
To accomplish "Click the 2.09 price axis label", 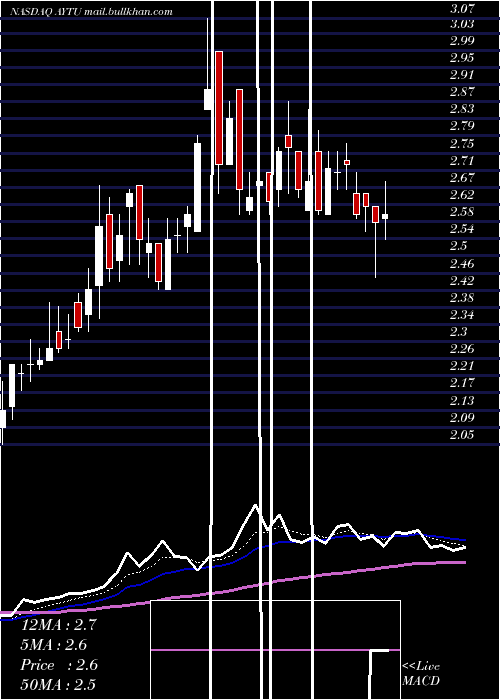I will (x=462, y=417).
